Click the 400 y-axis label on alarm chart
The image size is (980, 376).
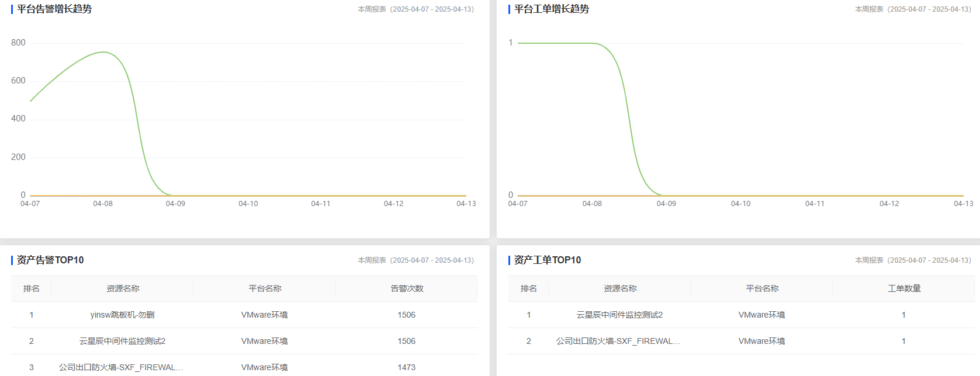tap(18, 119)
